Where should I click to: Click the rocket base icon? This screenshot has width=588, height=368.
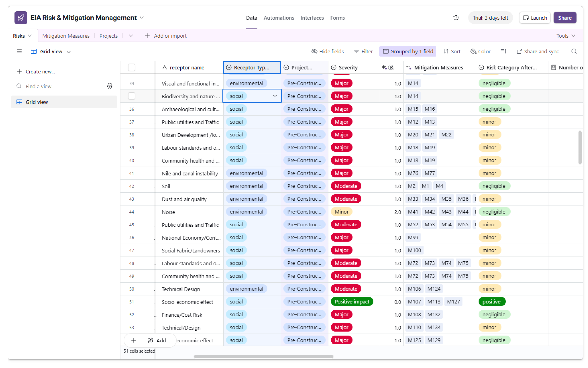point(21,17)
